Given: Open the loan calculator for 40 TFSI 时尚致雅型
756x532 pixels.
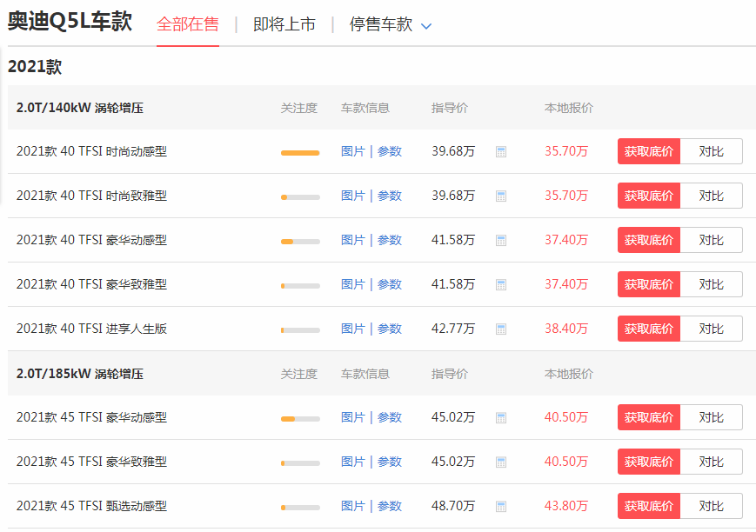Looking at the screenshot, I should click(x=501, y=195).
